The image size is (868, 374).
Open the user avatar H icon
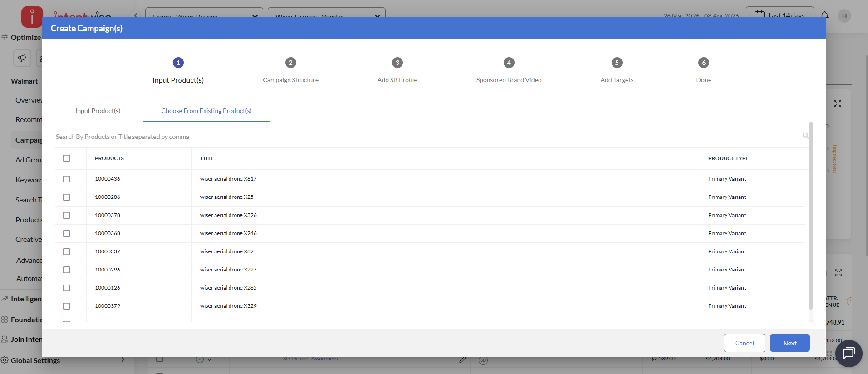coord(844,16)
